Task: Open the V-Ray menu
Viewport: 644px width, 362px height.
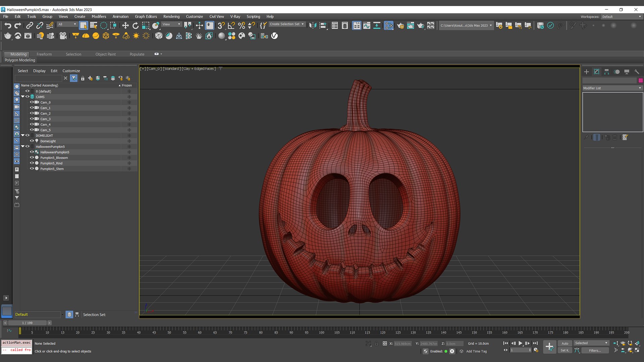Action: coord(235,16)
